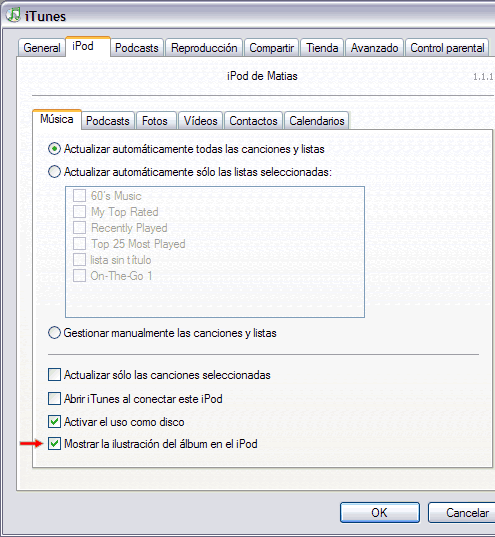Open the Vídeos sub-tab

200,121
